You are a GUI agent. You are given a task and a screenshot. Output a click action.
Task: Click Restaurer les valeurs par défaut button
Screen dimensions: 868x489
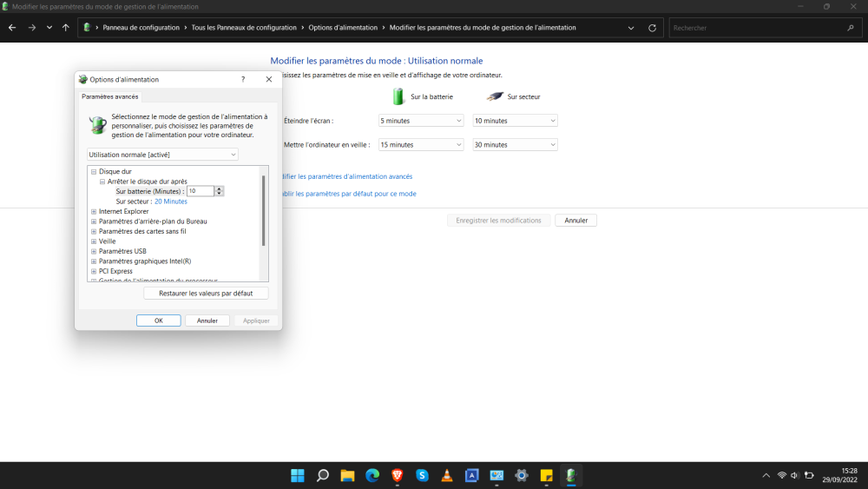coord(206,294)
